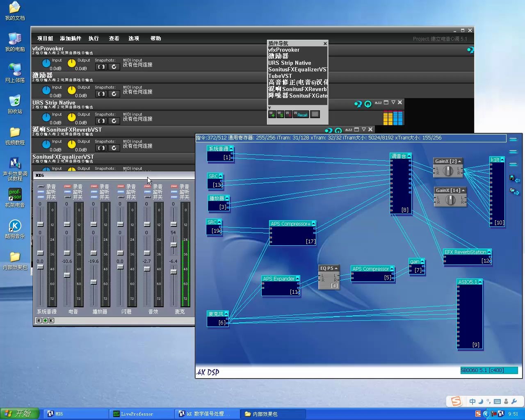
Task: Click the Windows 开始 Start button
Action: tap(20, 414)
